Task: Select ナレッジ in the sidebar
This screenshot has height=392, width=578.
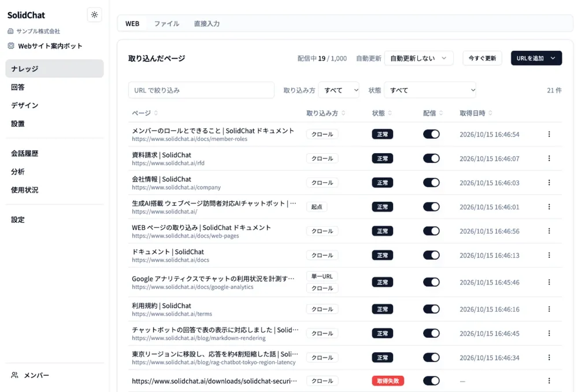Action: pos(54,69)
